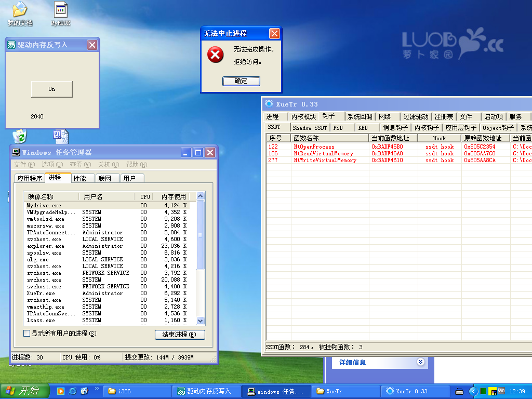Switch to i386 folder taskbar button
The height and width of the screenshot is (399, 532).
tap(137, 391)
